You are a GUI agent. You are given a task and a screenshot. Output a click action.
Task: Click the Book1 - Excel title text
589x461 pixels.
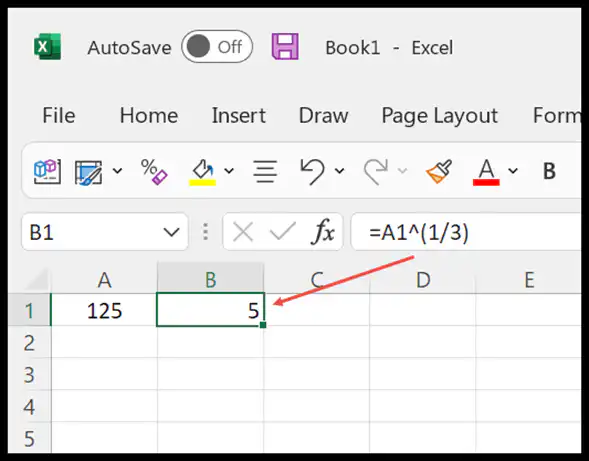pyautogui.click(x=389, y=48)
